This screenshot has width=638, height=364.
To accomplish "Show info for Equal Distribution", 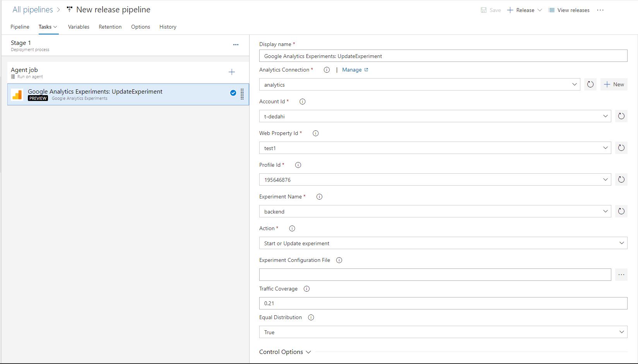I will tap(311, 318).
